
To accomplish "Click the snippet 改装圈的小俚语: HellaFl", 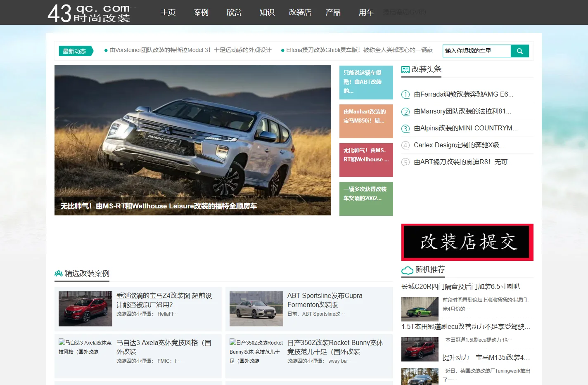I will [x=147, y=314].
